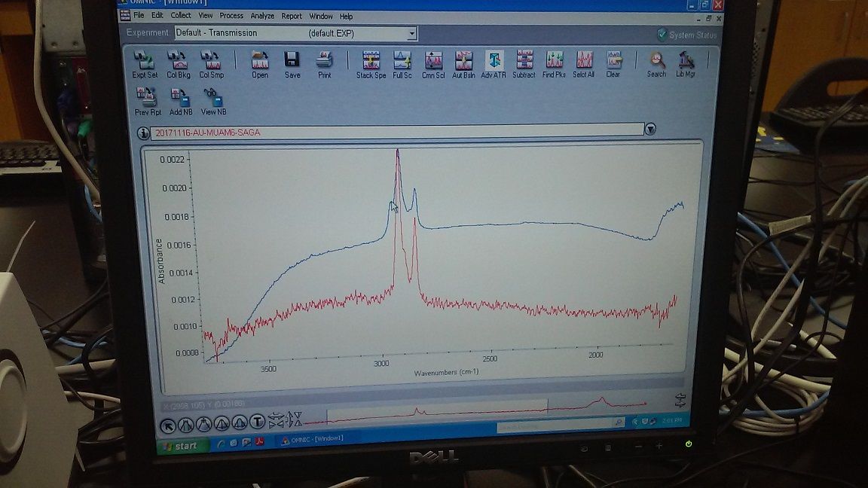Image resolution: width=868 pixels, height=488 pixels.
Task: Open Experiment Setup (Expt Set)
Action: pyautogui.click(x=145, y=64)
